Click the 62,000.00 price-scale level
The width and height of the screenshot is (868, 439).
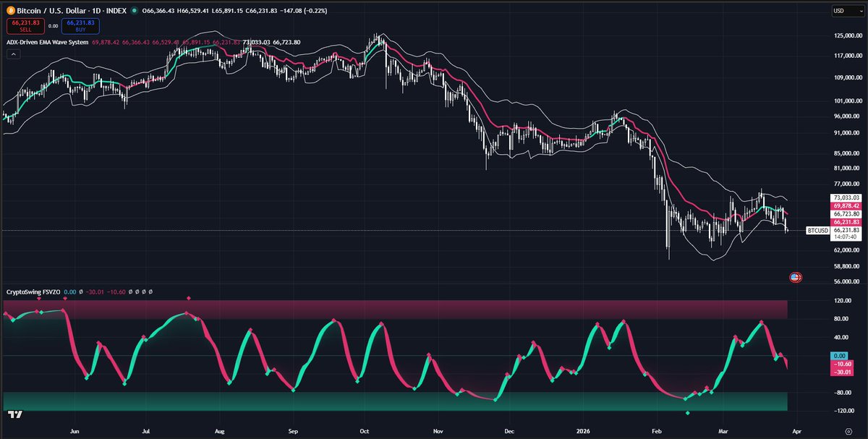point(846,250)
